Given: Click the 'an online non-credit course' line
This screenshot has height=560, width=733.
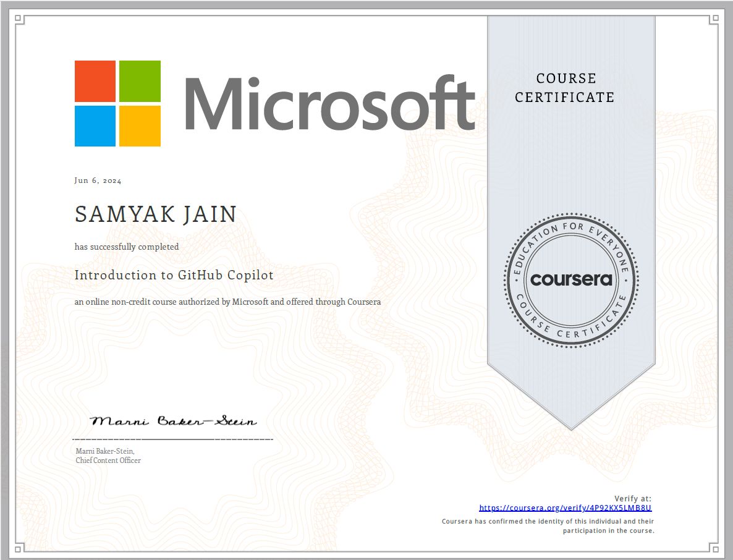Looking at the screenshot, I should [227, 302].
